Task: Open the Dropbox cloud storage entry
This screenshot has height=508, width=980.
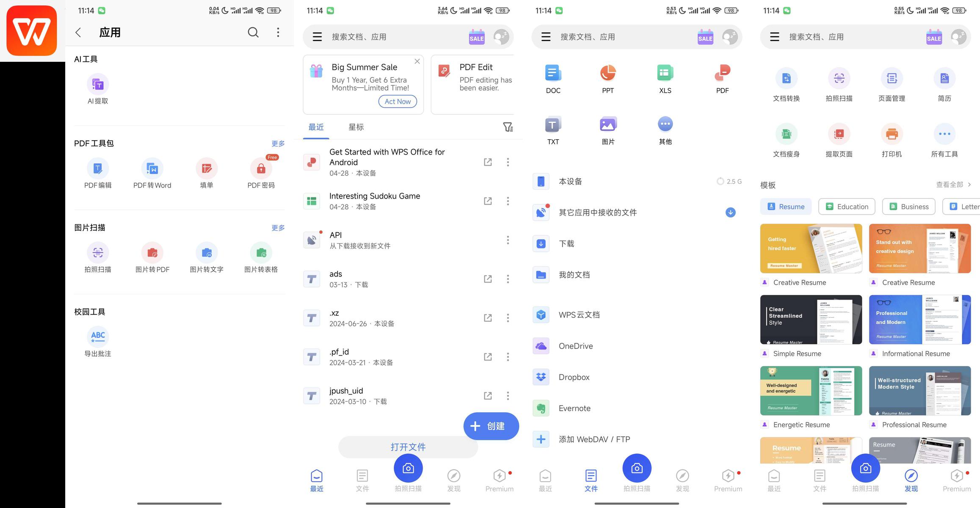Action: [574, 377]
